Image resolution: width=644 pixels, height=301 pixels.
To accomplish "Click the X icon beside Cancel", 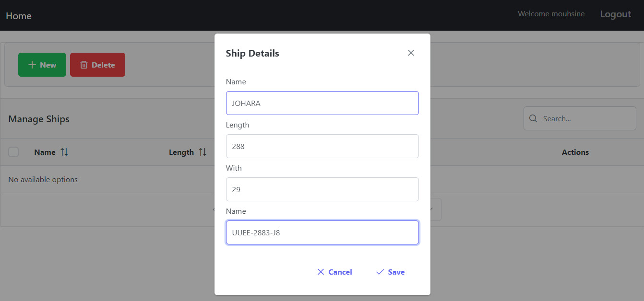I will point(321,272).
